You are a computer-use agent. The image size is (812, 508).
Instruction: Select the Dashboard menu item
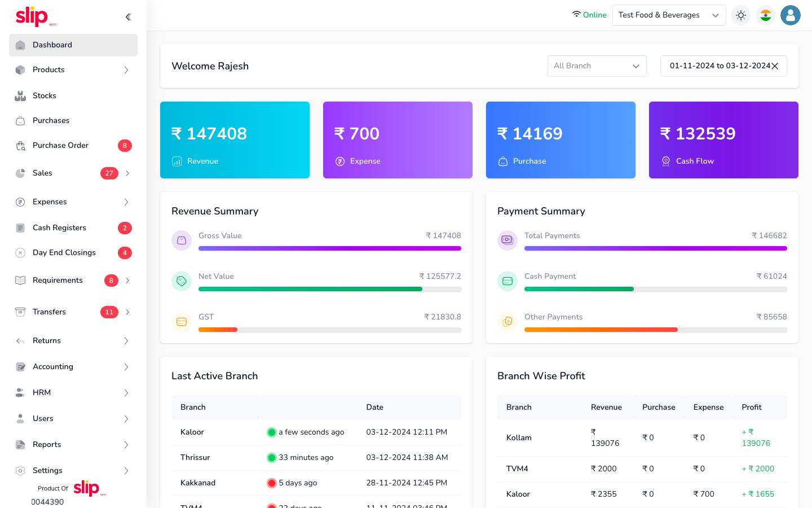52,45
